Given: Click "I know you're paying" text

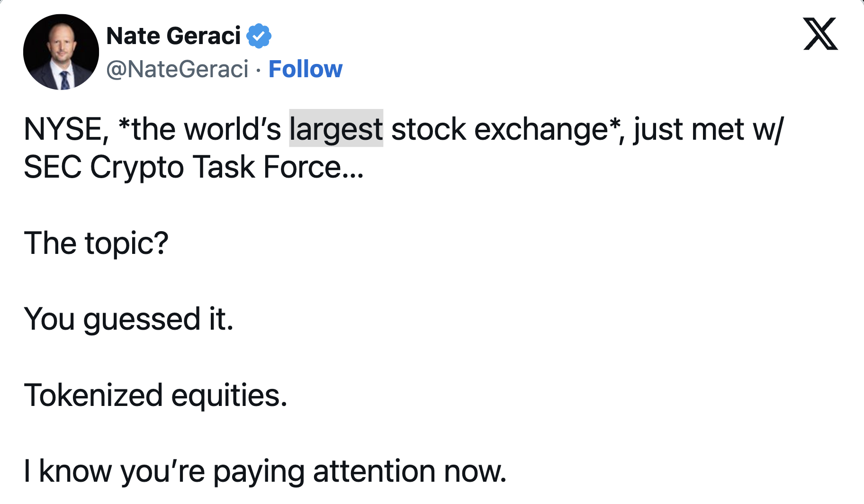Looking at the screenshot, I should 164,471.
